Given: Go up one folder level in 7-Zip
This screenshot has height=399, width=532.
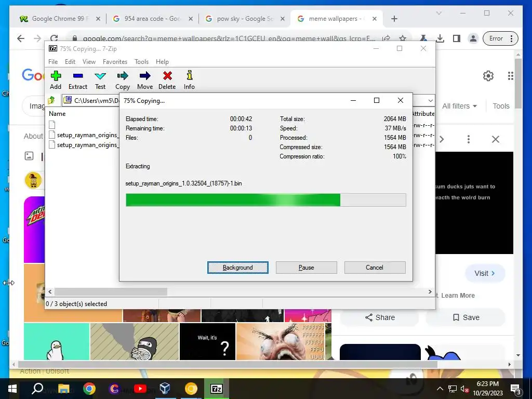Looking at the screenshot, I should (x=51, y=100).
